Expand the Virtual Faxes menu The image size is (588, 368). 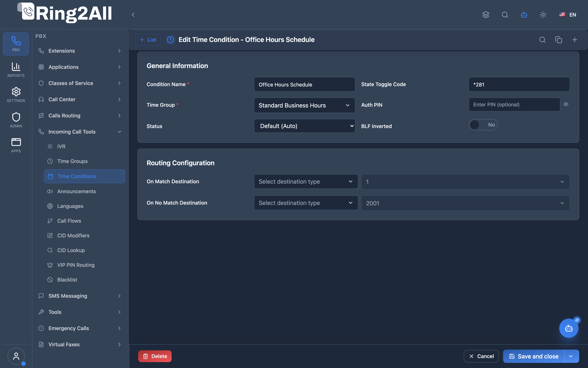click(80, 344)
